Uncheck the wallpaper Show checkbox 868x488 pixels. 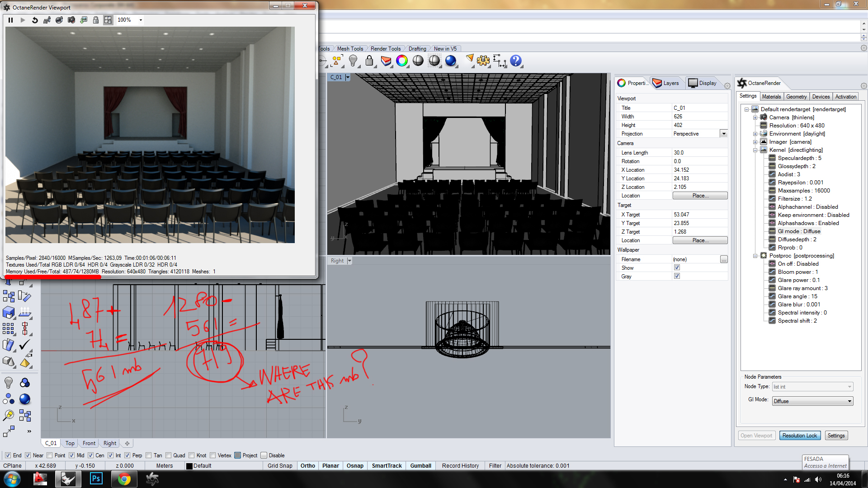coord(677,267)
